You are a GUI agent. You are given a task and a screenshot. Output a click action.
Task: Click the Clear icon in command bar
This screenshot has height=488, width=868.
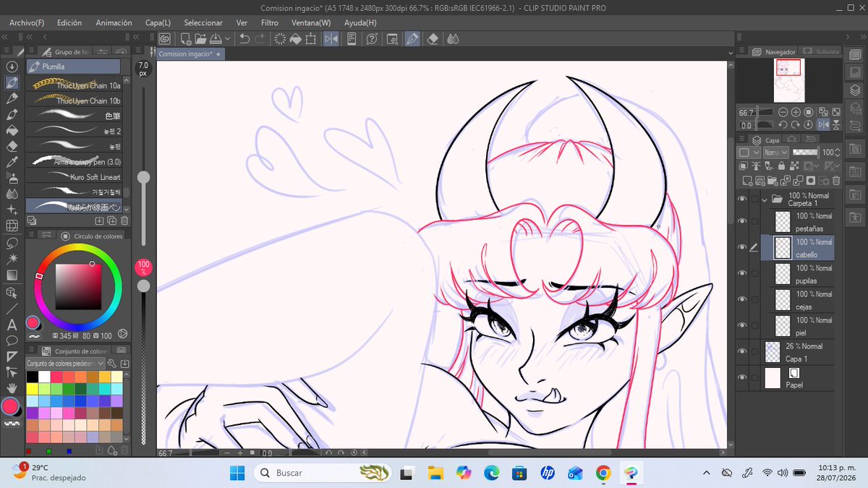pos(281,39)
